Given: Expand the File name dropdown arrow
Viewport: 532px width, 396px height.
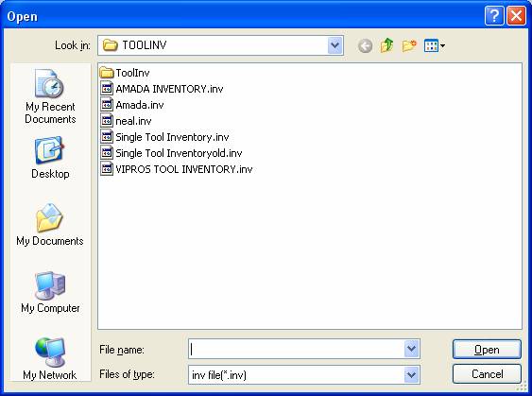Looking at the screenshot, I should [411, 349].
